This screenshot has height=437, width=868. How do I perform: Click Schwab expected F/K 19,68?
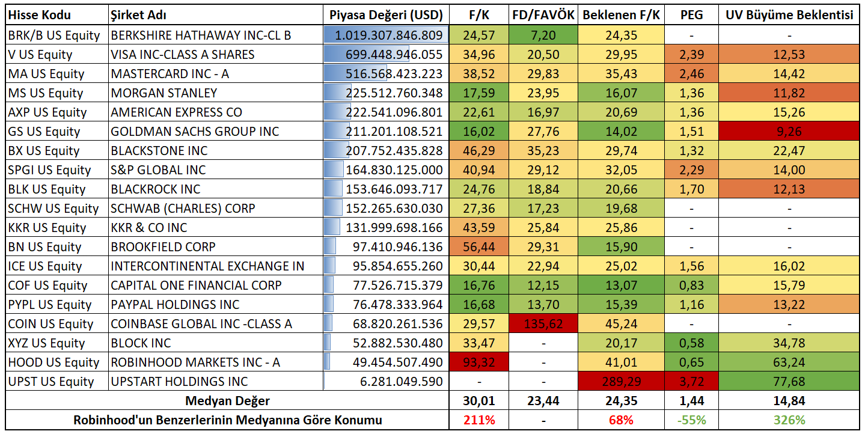[x=621, y=208]
